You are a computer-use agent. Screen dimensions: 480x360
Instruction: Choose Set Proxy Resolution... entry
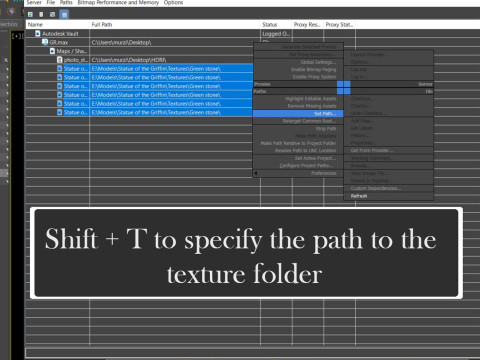313,54
